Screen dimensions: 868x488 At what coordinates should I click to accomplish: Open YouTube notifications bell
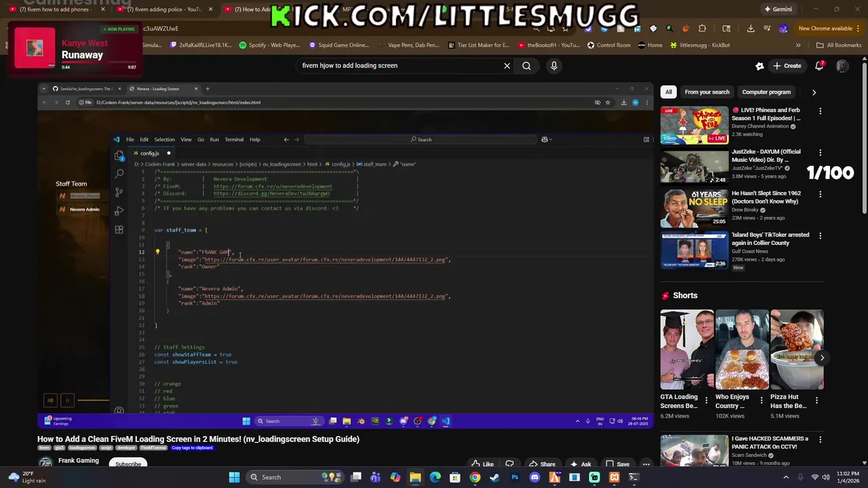point(820,66)
